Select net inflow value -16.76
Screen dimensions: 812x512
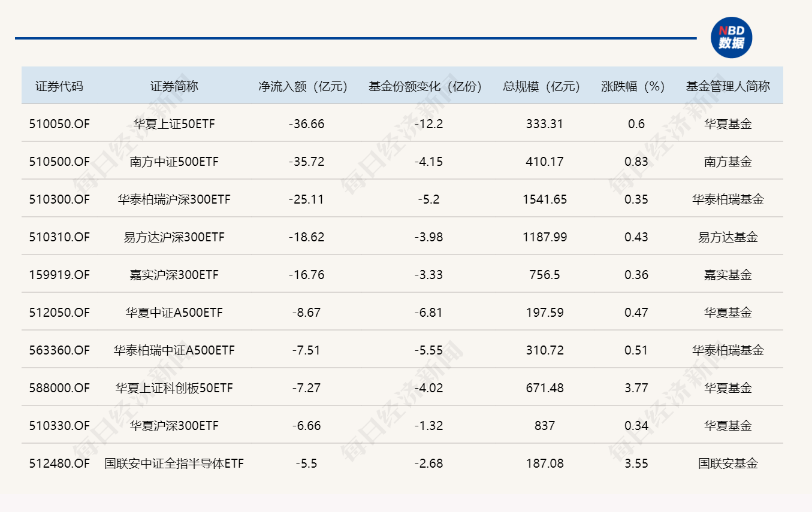point(306,275)
